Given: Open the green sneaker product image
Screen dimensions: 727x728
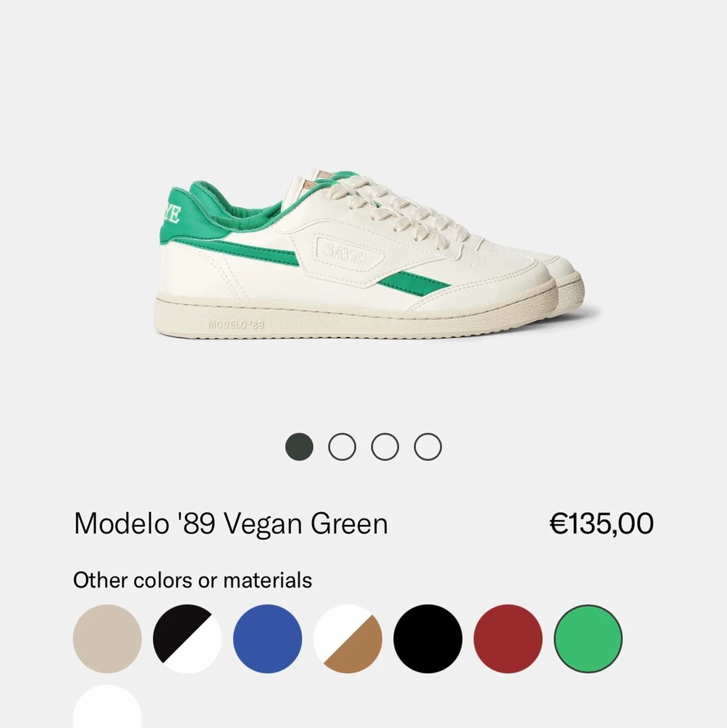Looking at the screenshot, I should [369, 255].
